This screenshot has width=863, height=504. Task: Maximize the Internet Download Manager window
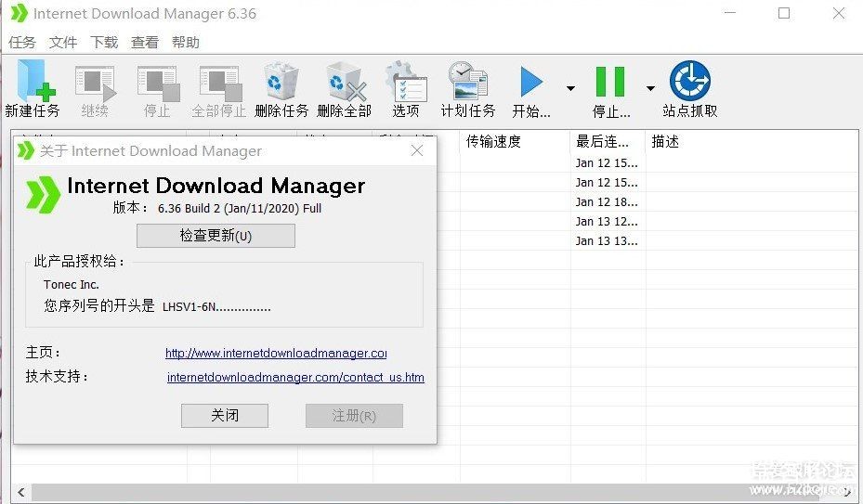(784, 13)
